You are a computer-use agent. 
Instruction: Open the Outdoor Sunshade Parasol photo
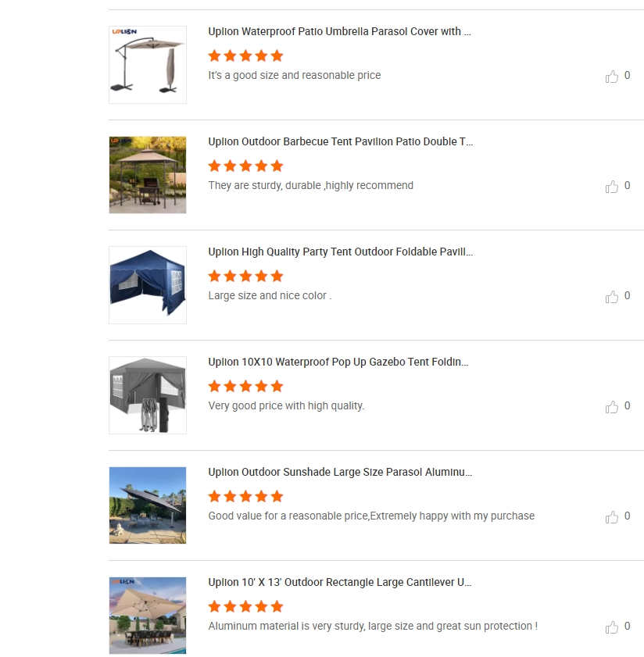coord(148,505)
